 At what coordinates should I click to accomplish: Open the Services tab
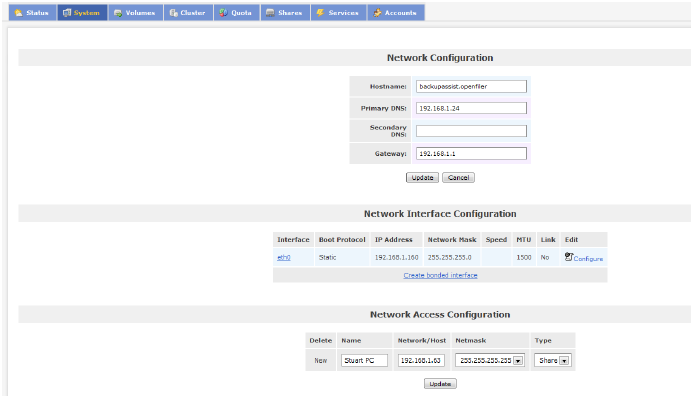click(339, 12)
